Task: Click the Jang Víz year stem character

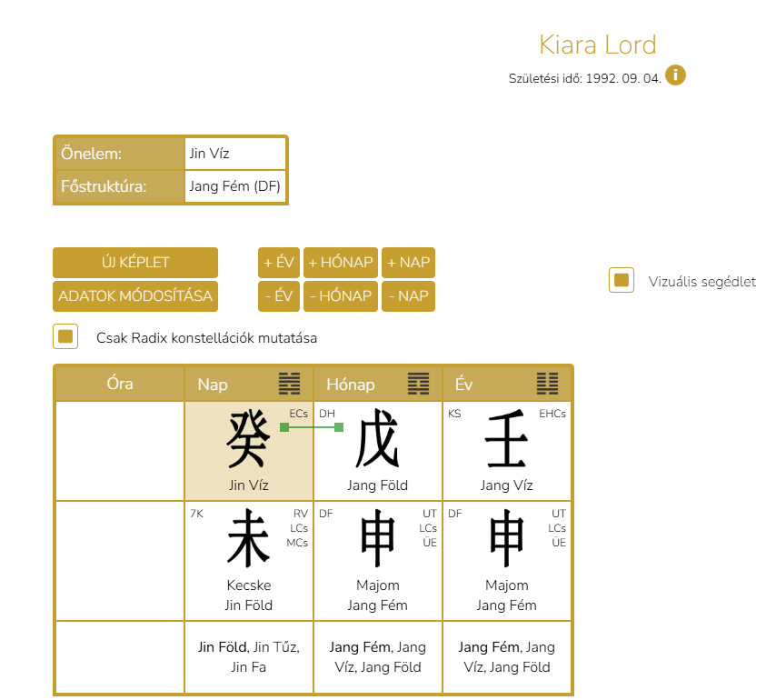Action: 506,440
